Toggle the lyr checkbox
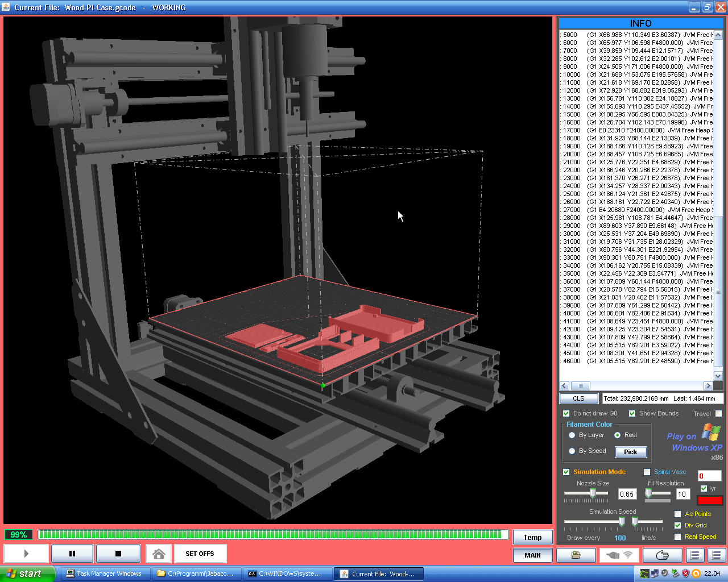Image resolution: width=728 pixels, height=582 pixels. point(704,488)
